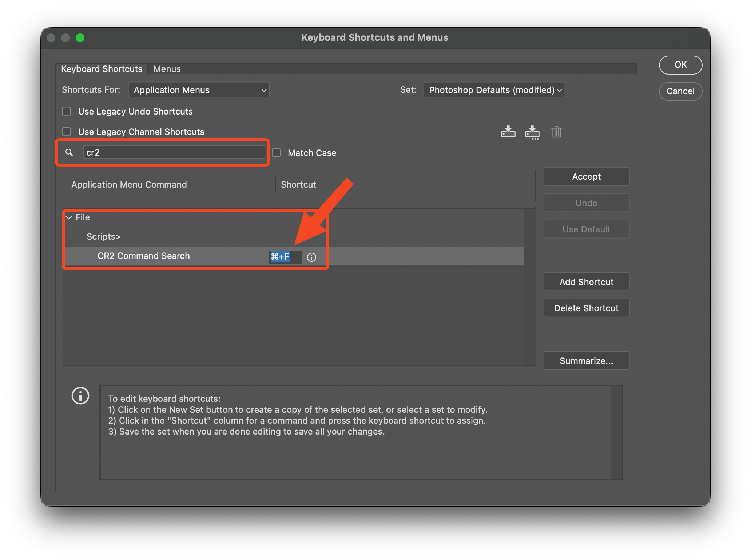Click the collapse chevron beside File
The image size is (751, 560).
point(69,217)
